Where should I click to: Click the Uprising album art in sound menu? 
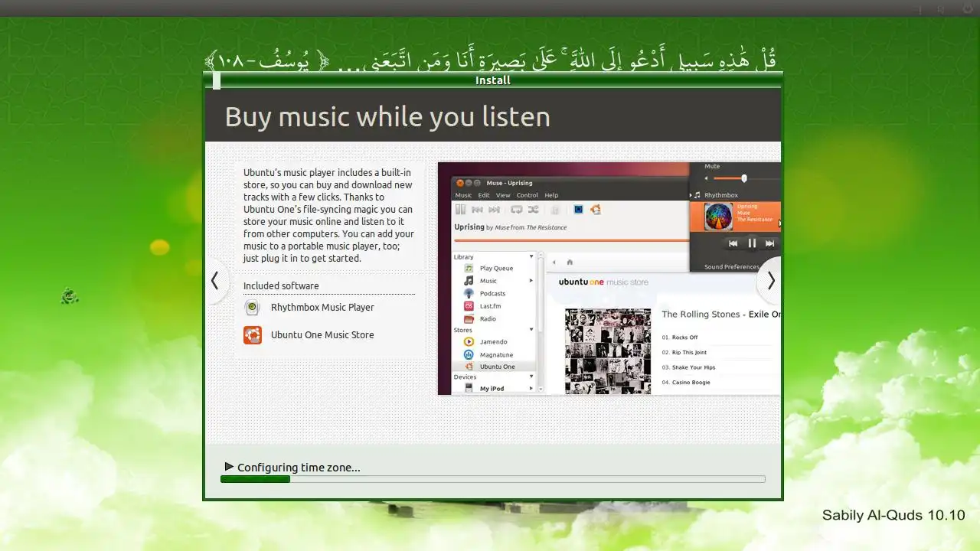pos(719,217)
